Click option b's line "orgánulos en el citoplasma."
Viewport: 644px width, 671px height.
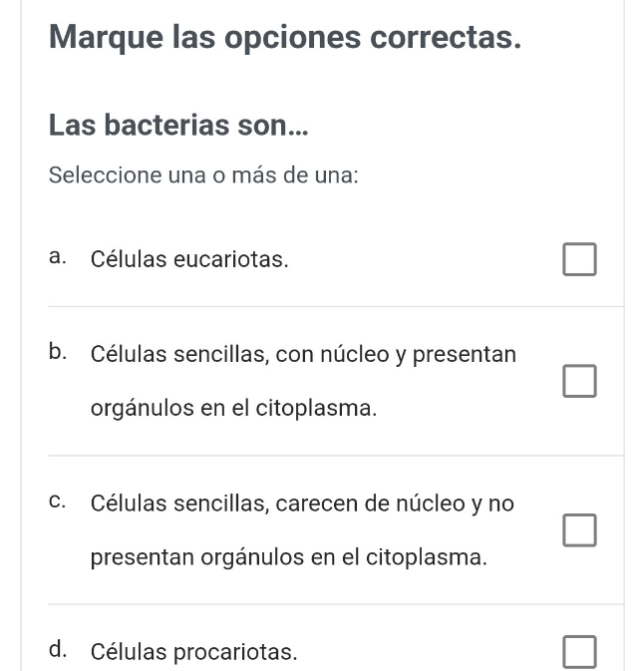(x=233, y=408)
